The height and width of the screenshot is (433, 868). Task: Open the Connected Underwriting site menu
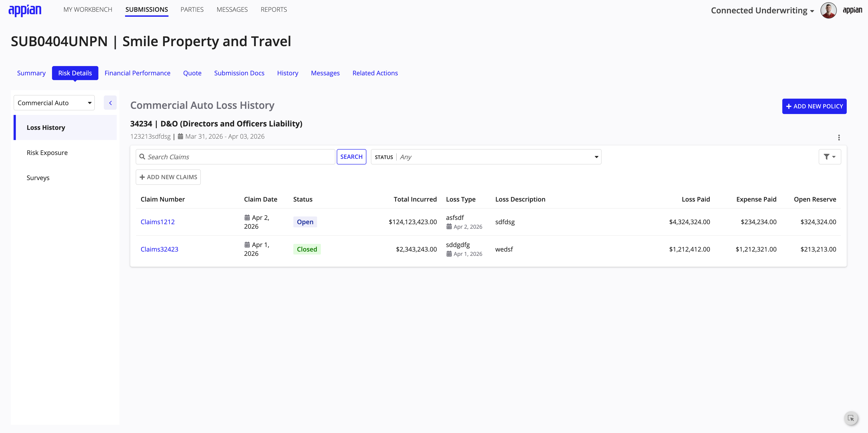(x=762, y=10)
